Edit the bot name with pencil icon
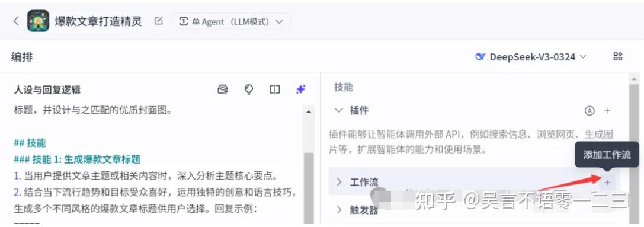Image resolution: width=644 pixels, height=227 pixels. [x=159, y=21]
